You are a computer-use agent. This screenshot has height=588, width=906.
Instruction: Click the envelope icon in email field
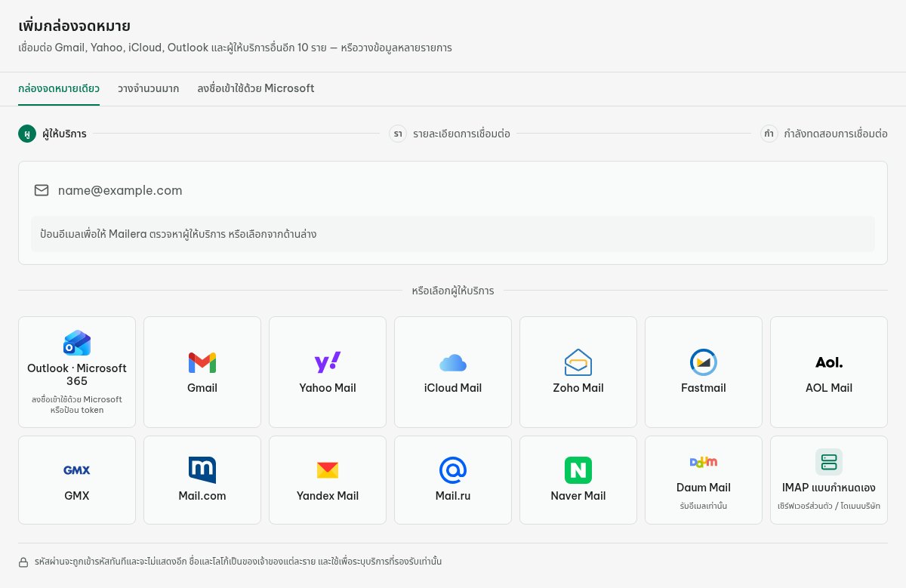(x=42, y=190)
